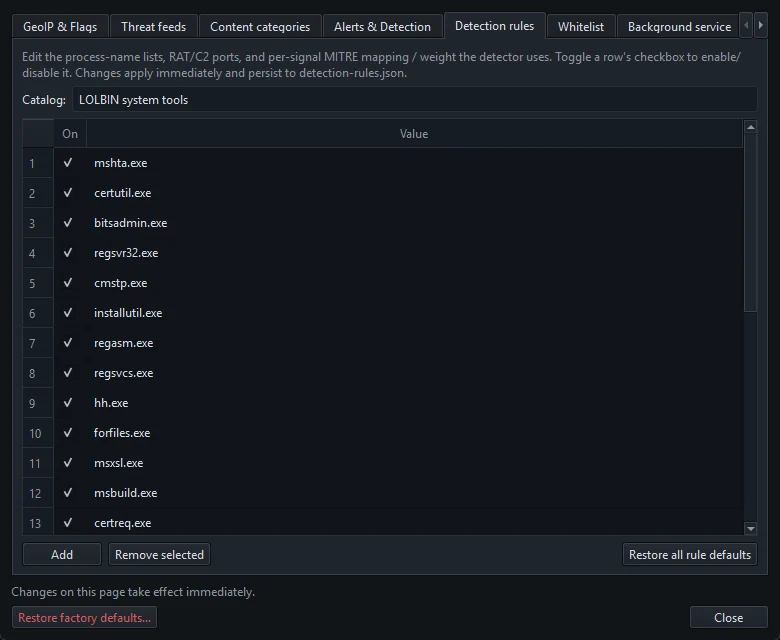Screen dimensions: 780x640
Task: Select row header number 1
Action: click(38, 163)
